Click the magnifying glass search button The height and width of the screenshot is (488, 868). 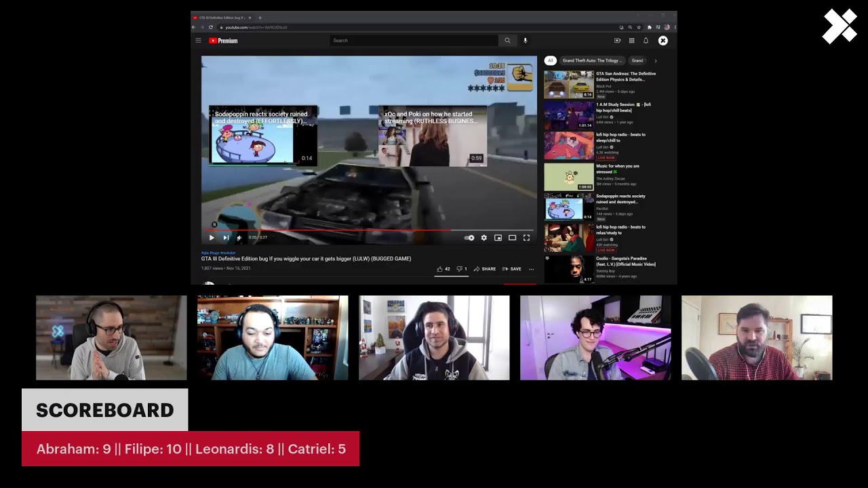tap(507, 41)
